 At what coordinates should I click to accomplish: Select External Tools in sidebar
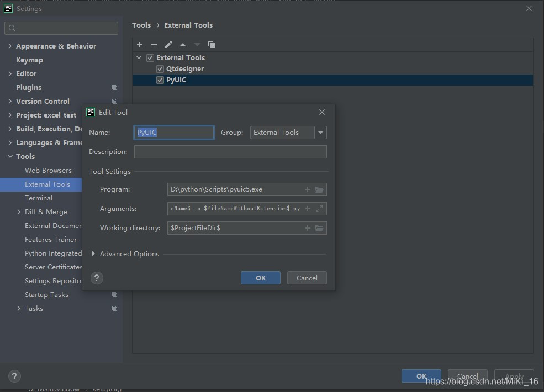point(47,184)
